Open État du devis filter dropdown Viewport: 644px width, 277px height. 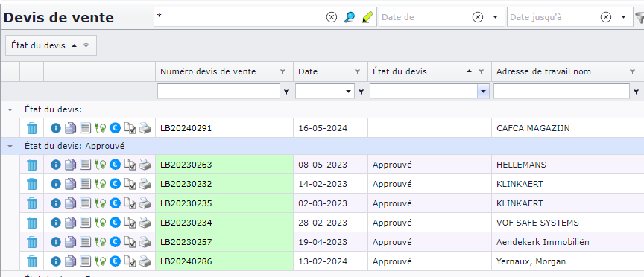tap(483, 92)
